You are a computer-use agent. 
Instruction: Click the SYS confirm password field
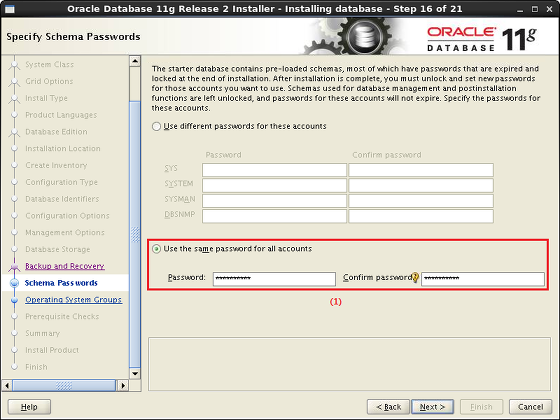click(421, 170)
